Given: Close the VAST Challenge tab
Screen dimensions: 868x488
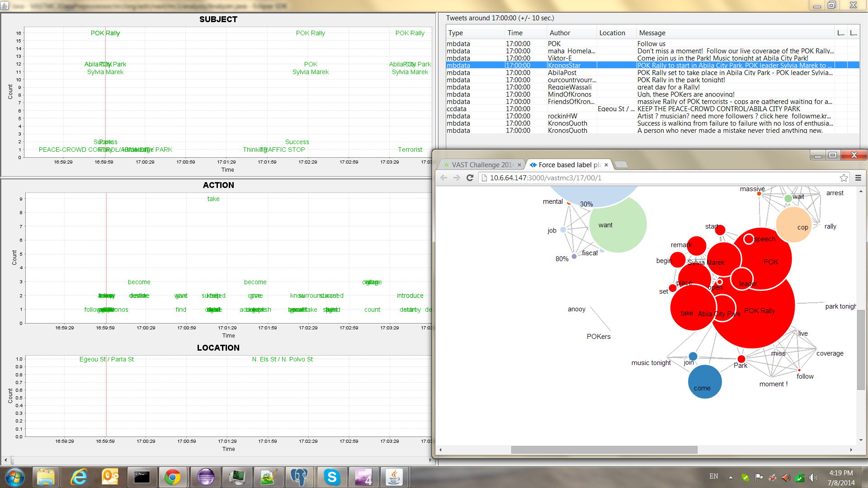Looking at the screenshot, I should click(519, 165).
